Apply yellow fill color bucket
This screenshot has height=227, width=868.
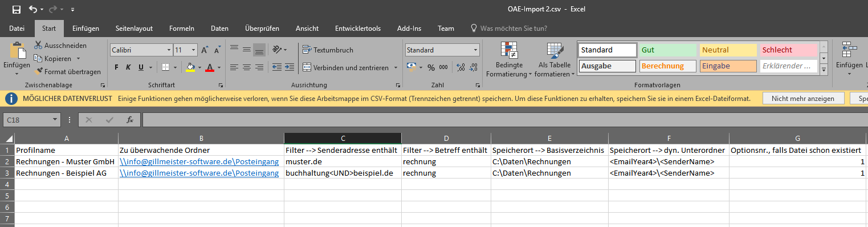pyautogui.click(x=190, y=67)
